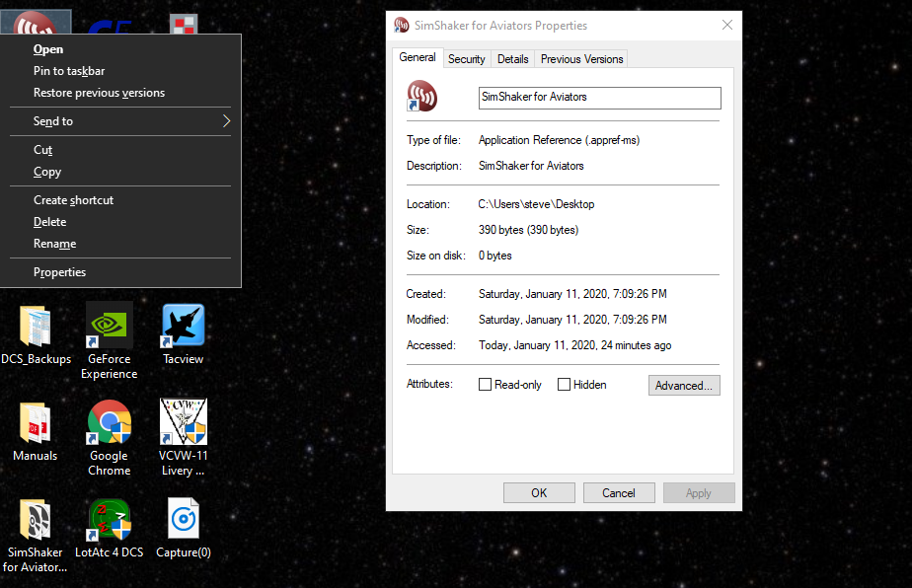Image resolution: width=912 pixels, height=588 pixels.
Task: Select the LotAtc 4 DCS shortcut
Action: [110, 519]
